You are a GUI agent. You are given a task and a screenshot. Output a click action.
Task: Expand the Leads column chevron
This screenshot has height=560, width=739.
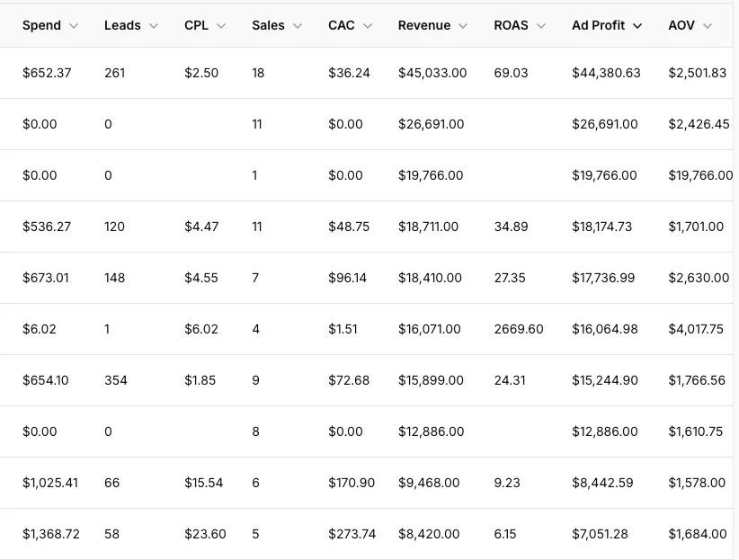coord(154,26)
